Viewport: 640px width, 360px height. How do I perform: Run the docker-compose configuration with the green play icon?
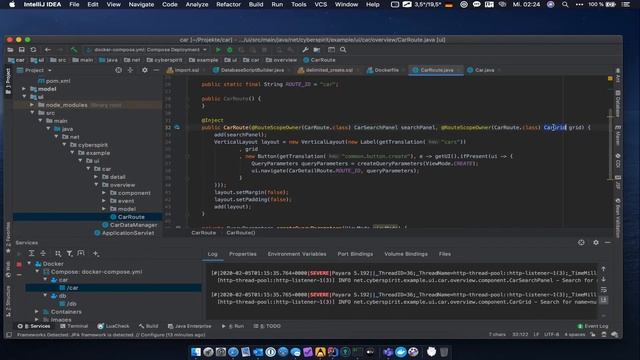click(x=218, y=50)
